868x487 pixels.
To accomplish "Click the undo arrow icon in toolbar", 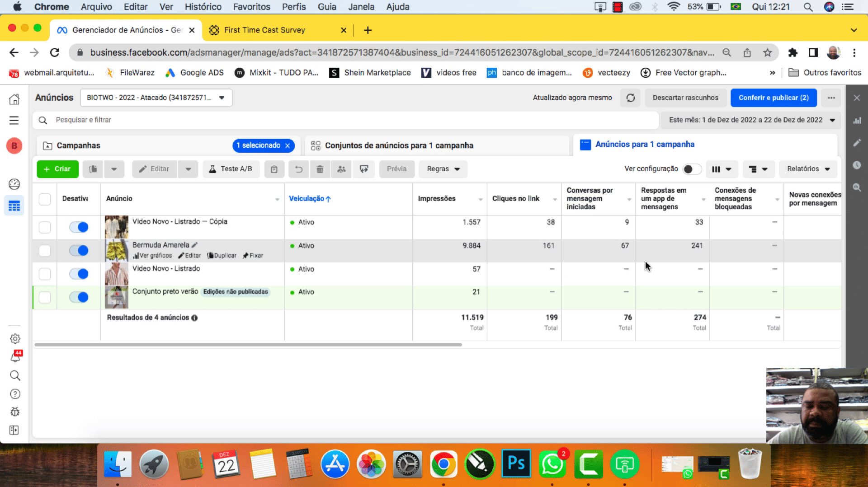I will (x=298, y=169).
